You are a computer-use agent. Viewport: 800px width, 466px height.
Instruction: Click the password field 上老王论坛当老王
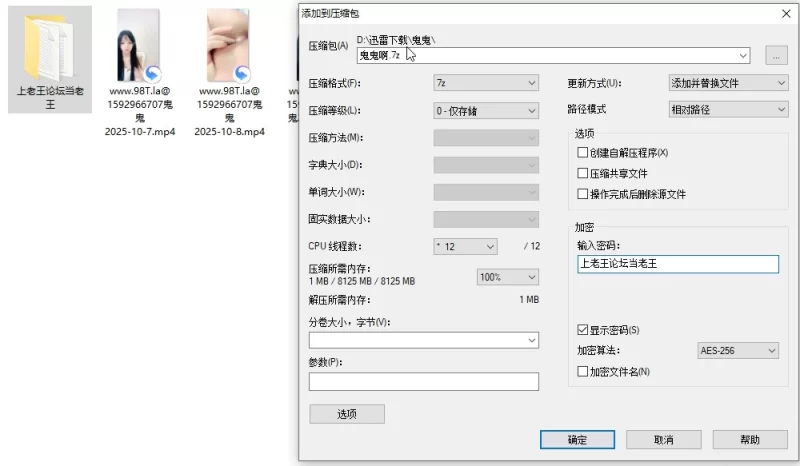point(678,264)
